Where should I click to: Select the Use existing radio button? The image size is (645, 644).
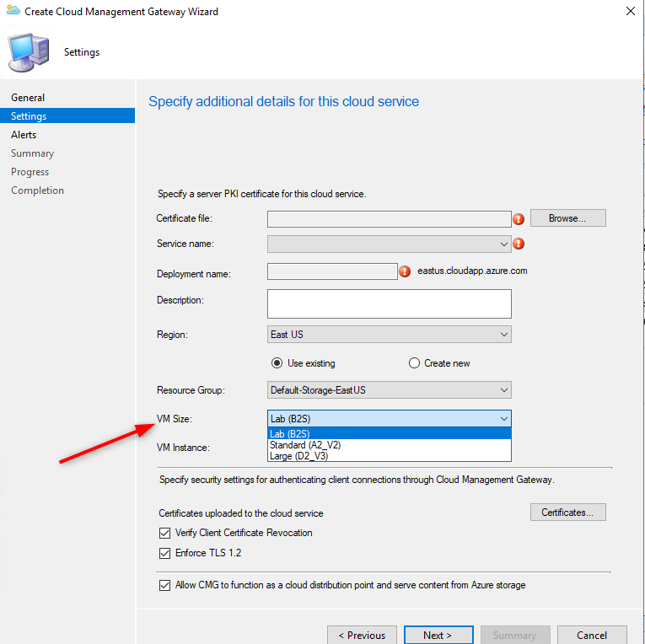[x=276, y=363]
